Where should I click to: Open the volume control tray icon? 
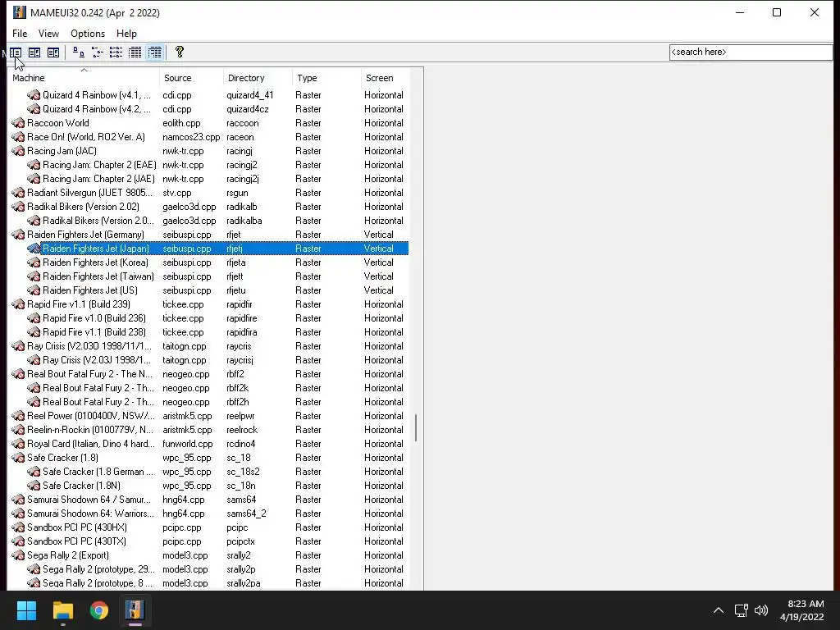(x=760, y=610)
